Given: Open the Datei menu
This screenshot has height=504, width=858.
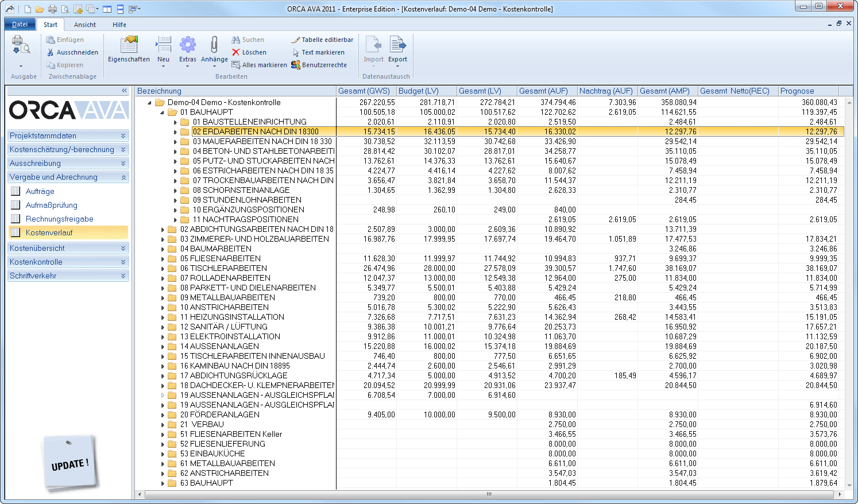Looking at the screenshot, I should click(x=20, y=24).
